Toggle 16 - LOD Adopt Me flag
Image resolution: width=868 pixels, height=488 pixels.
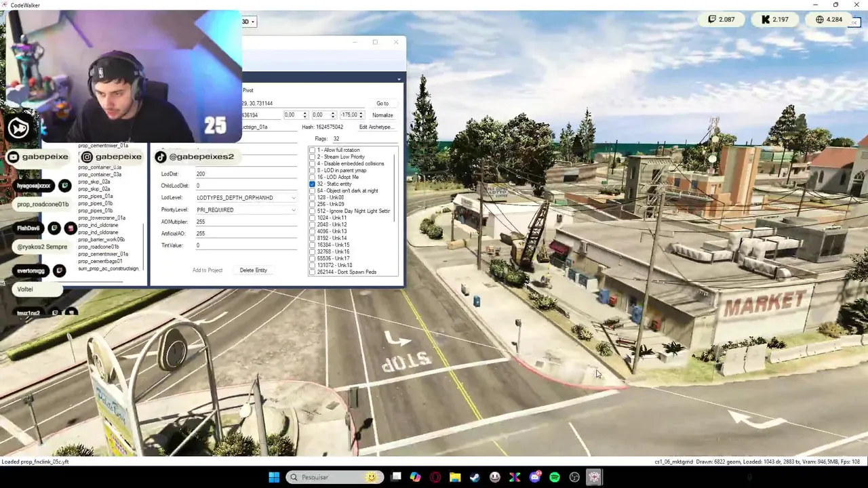[x=313, y=177]
